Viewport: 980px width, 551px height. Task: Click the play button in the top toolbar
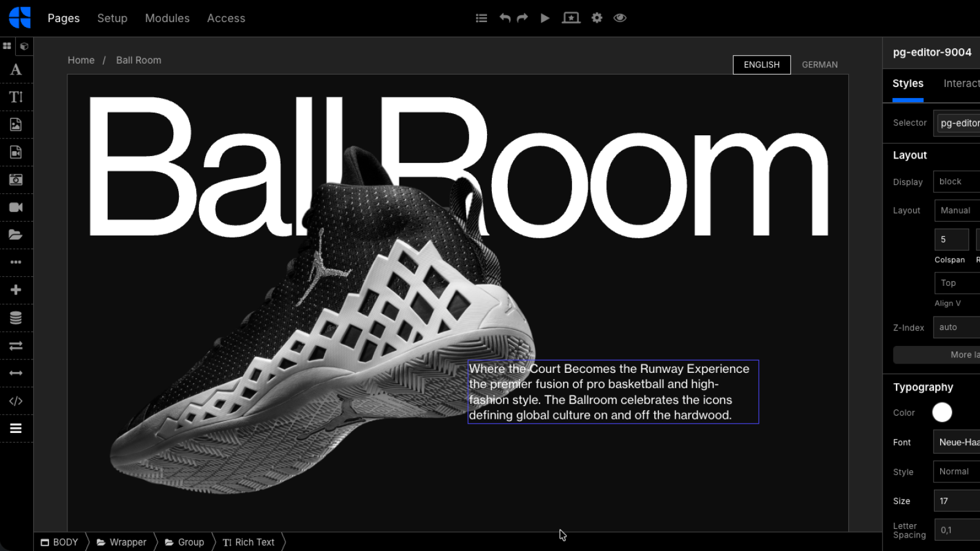(x=545, y=18)
